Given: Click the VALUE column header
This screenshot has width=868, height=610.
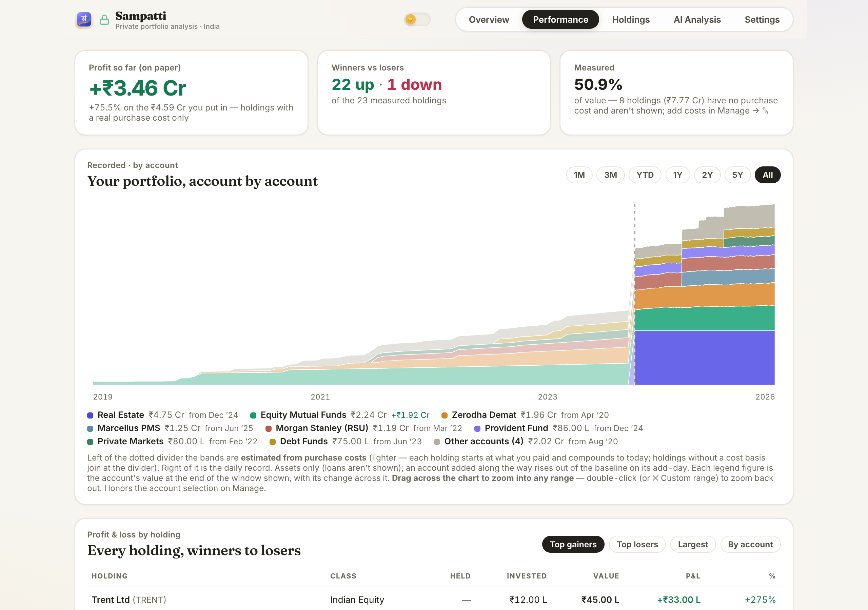Looking at the screenshot, I should pos(606,576).
